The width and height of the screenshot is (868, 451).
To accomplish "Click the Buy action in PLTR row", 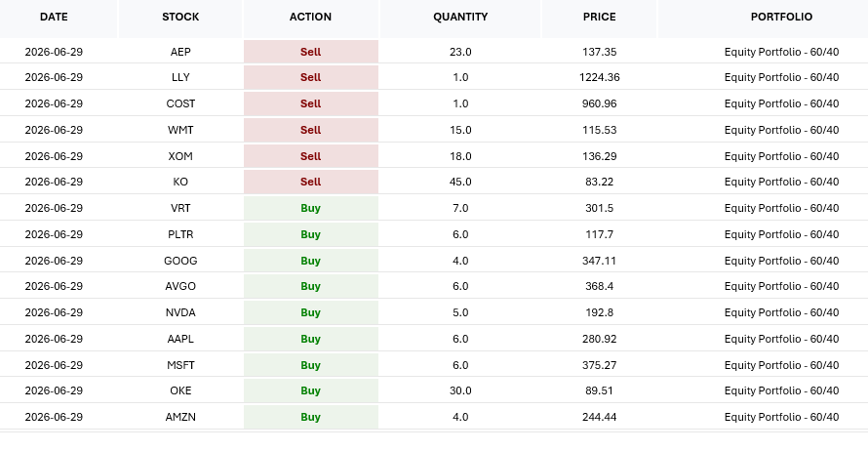I will point(310,234).
